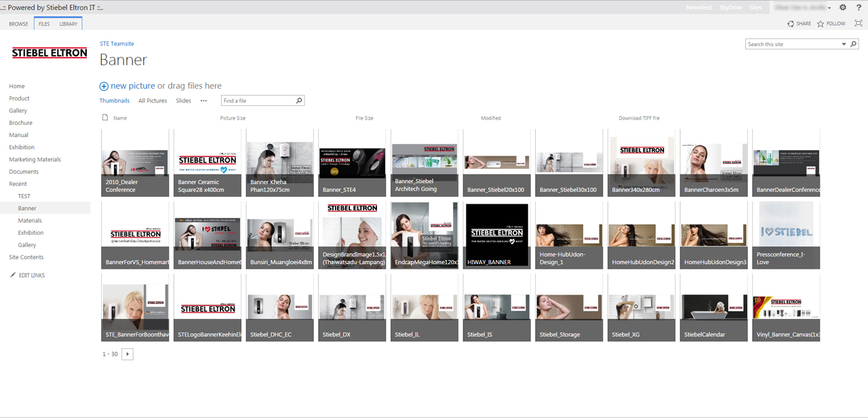Open the FILES ribbon tab

tap(43, 22)
